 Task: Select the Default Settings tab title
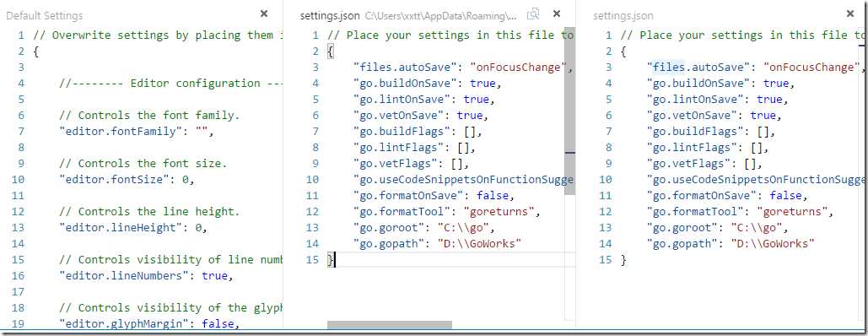tap(44, 16)
